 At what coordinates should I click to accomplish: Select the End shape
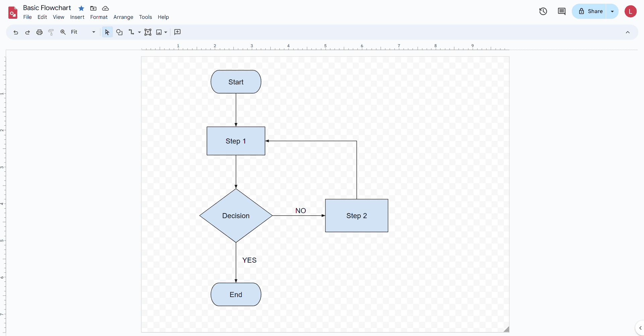pos(236,294)
